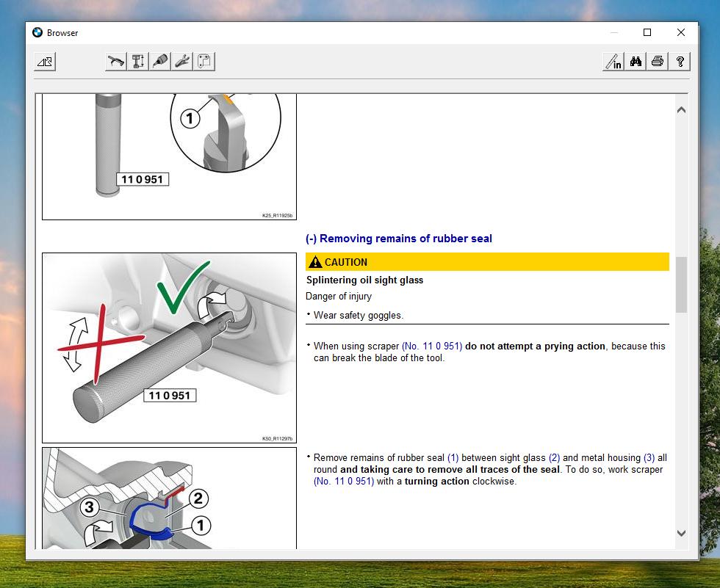This screenshot has height=588, width=720.
Task: Click the (1) link after 'rubber seal'
Action: click(453, 457)
